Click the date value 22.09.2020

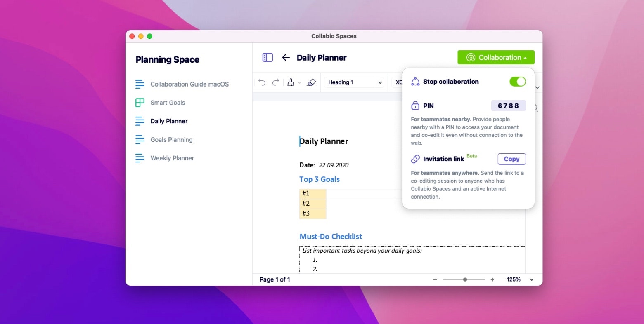pos(334,165)
